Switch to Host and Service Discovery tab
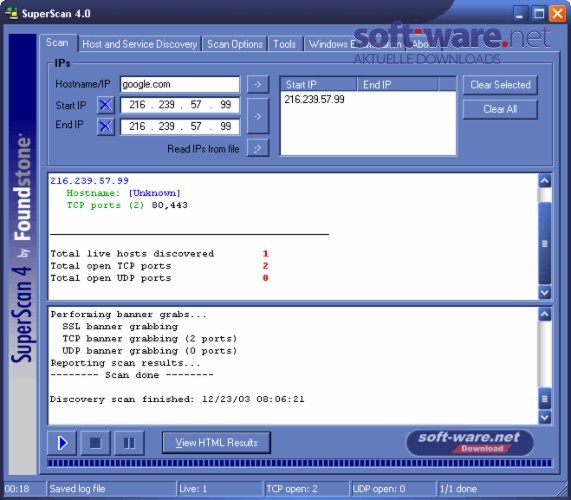Screen dimensions: 571x500 click(139, 44)
